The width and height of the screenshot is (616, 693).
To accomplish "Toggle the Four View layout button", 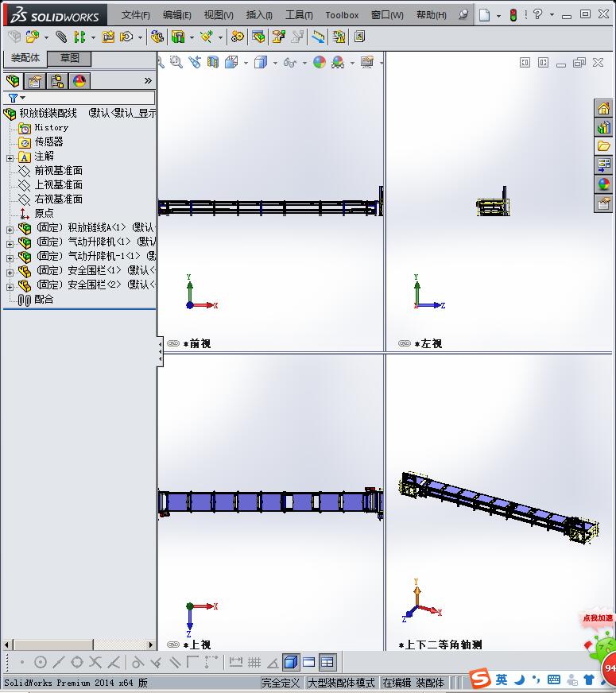I will coord(327,662).
